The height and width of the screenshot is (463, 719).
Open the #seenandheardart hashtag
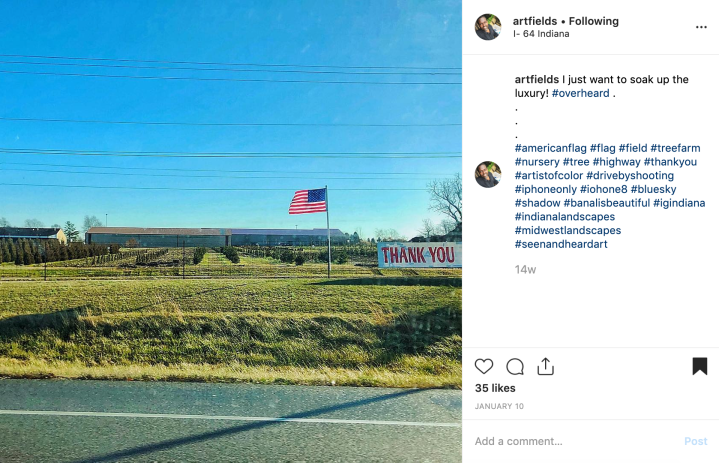pyautogui.click(x=561, y=244)
